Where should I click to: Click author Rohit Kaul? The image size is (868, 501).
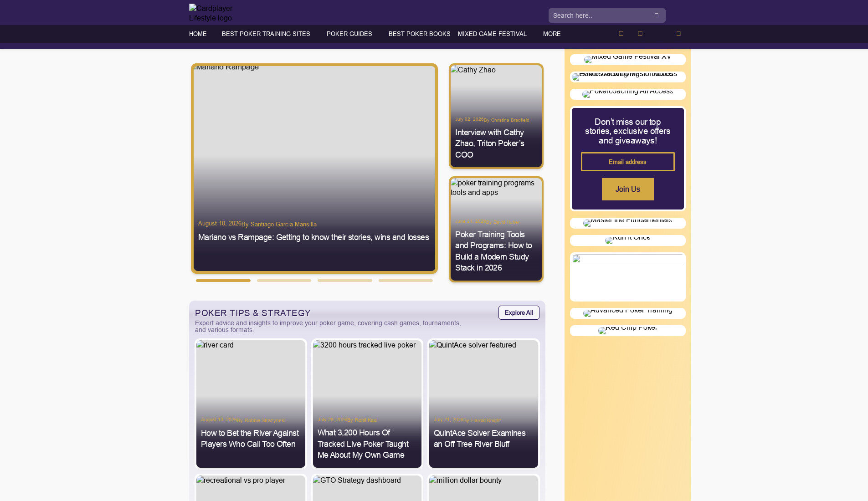point(366,420)
